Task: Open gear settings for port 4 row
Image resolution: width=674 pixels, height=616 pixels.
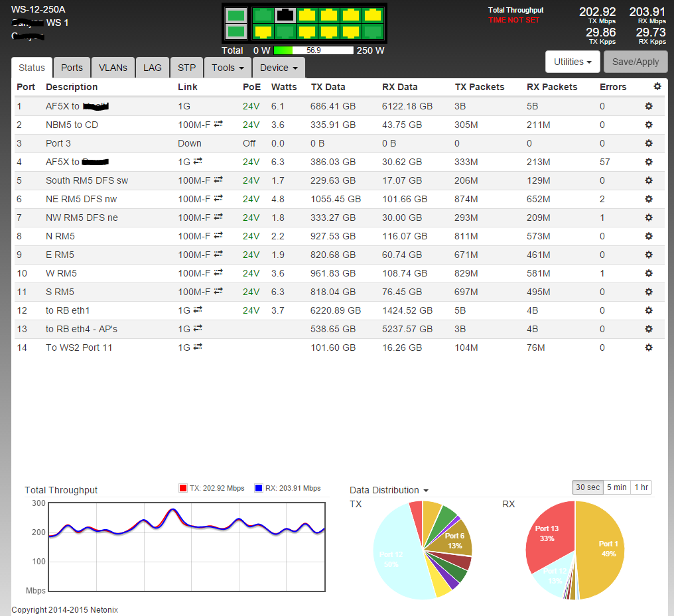Action: tap(648, 162)
